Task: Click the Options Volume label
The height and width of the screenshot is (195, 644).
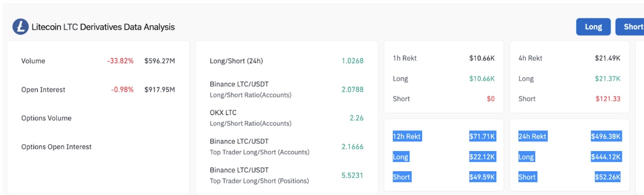Action: pyautogui.click(x=46, y=118)
